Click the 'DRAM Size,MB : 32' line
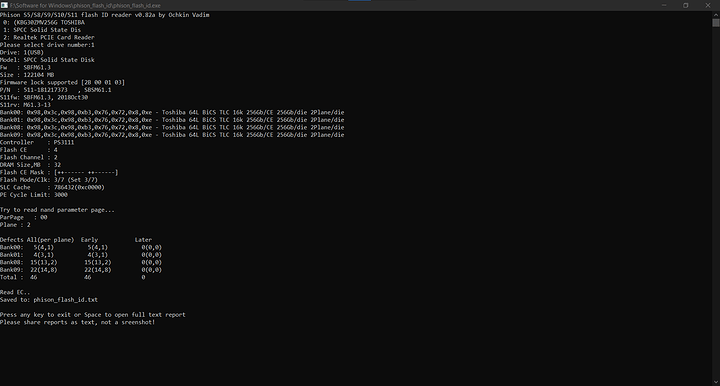Screen dimensions: 720x386 [x=31, y=165]
